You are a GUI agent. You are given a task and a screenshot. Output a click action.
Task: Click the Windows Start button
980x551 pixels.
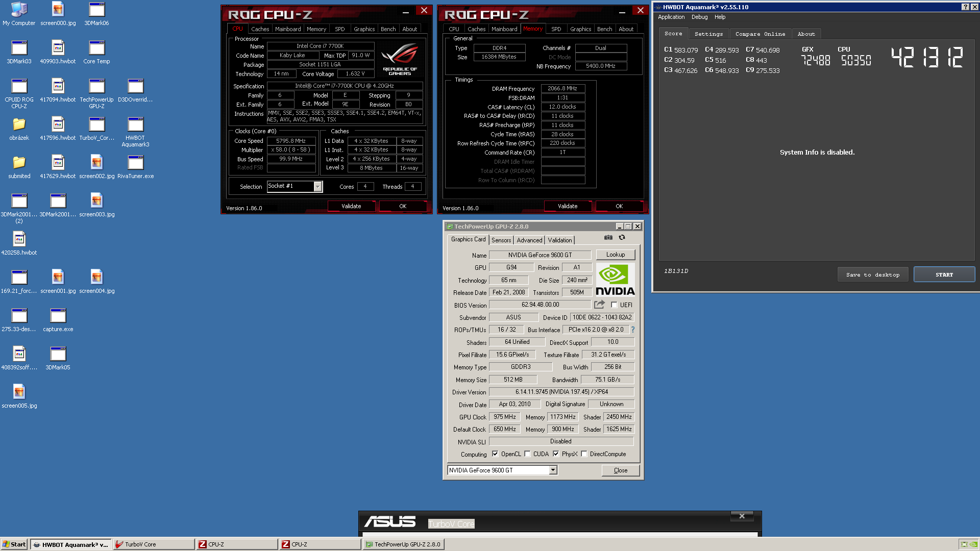tap(14, 544)
